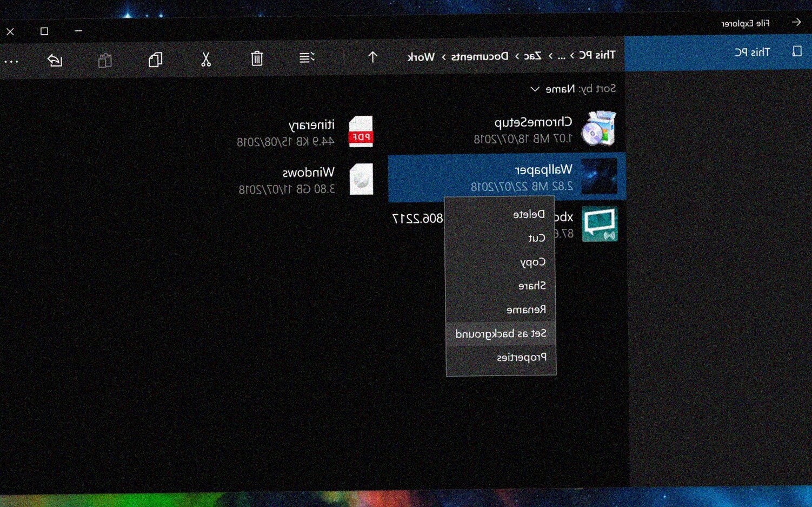Click the 3.80 GB 11/07/2018 details text
The height and width of the screenshot is (507, 812).
pyautogui.click(x=287, y=189)
